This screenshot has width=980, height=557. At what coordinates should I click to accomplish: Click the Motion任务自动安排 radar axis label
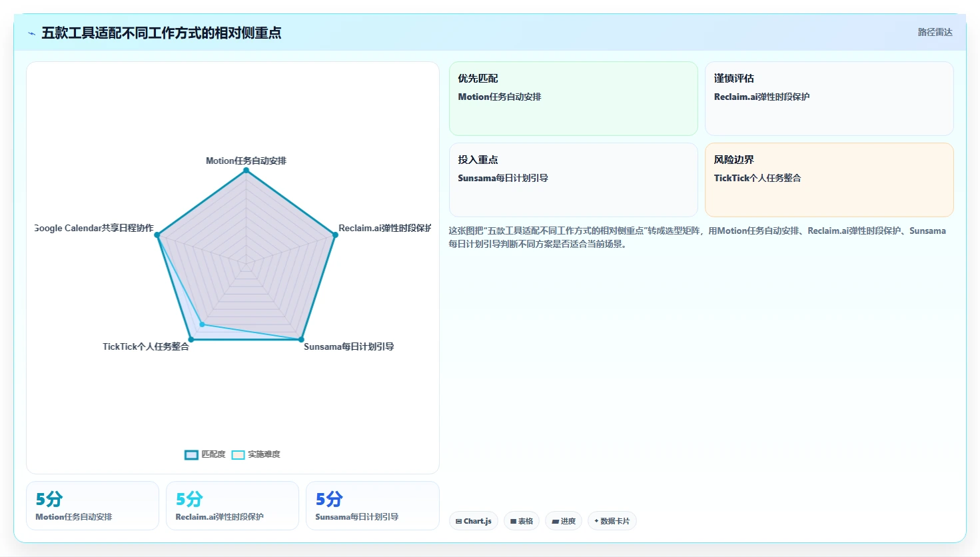pyautogui.click(x=246, y=161)
